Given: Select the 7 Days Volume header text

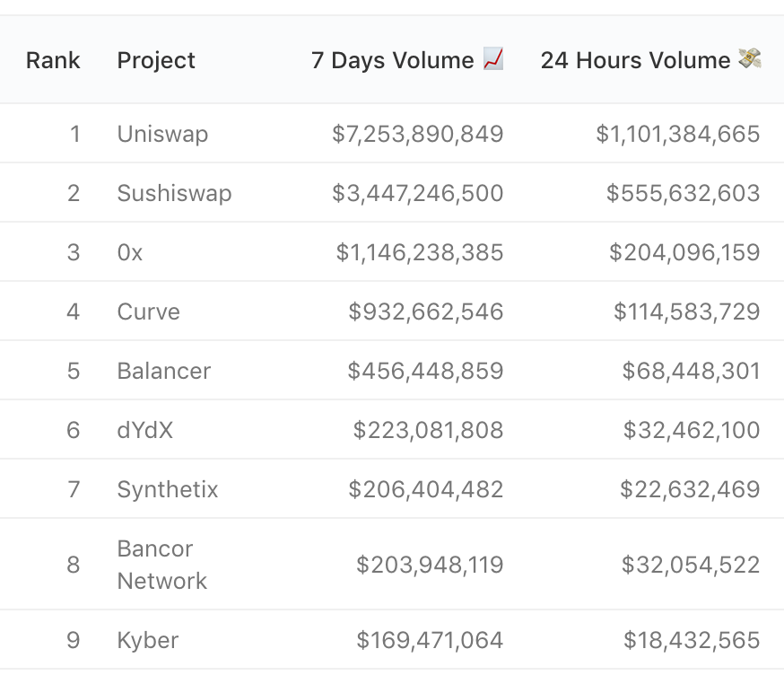Looking at the screenshot, I should coord(392,60).
